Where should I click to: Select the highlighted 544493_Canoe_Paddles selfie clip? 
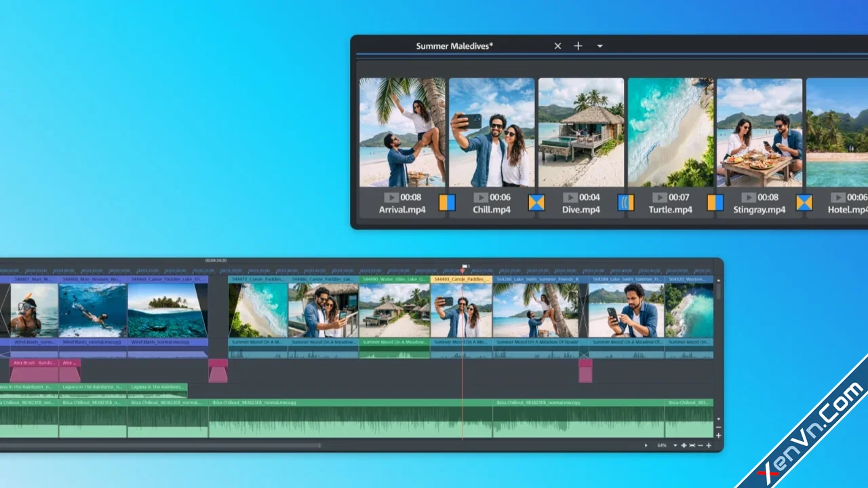pyautogui.click(x=461, y=310)
